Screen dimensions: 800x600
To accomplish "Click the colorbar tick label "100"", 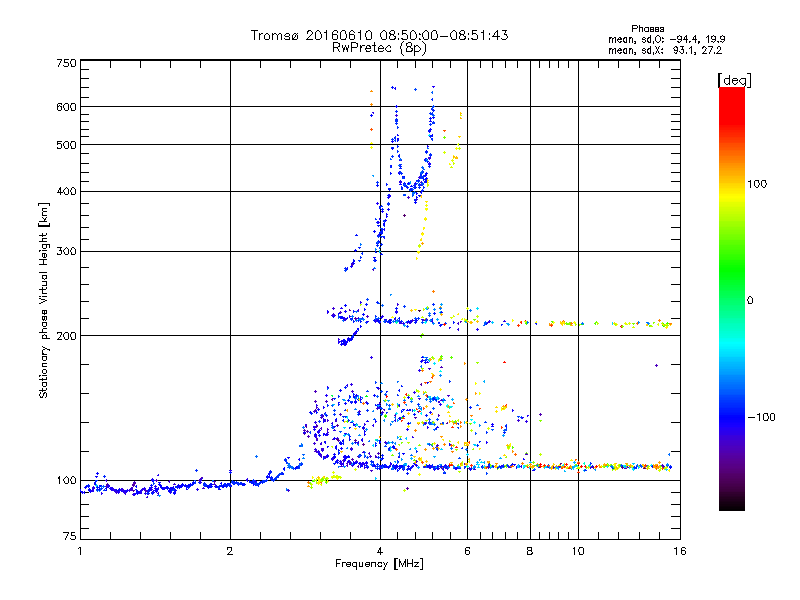I will [x=757, y=184].
